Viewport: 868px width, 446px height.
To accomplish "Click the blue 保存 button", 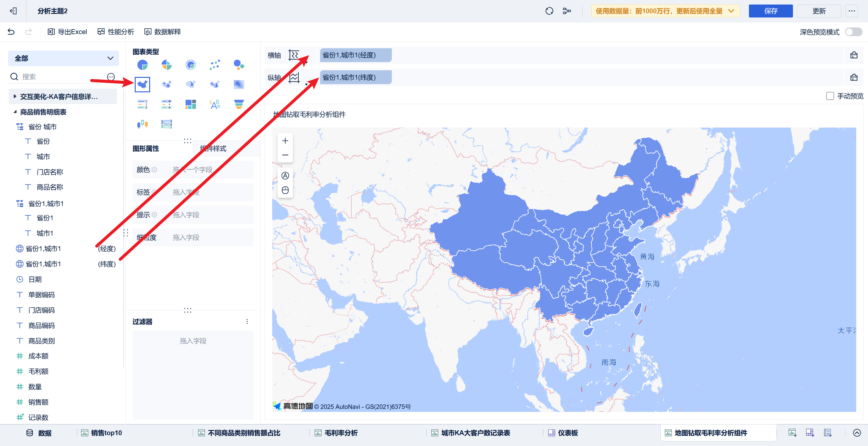I will coord(770,11).
